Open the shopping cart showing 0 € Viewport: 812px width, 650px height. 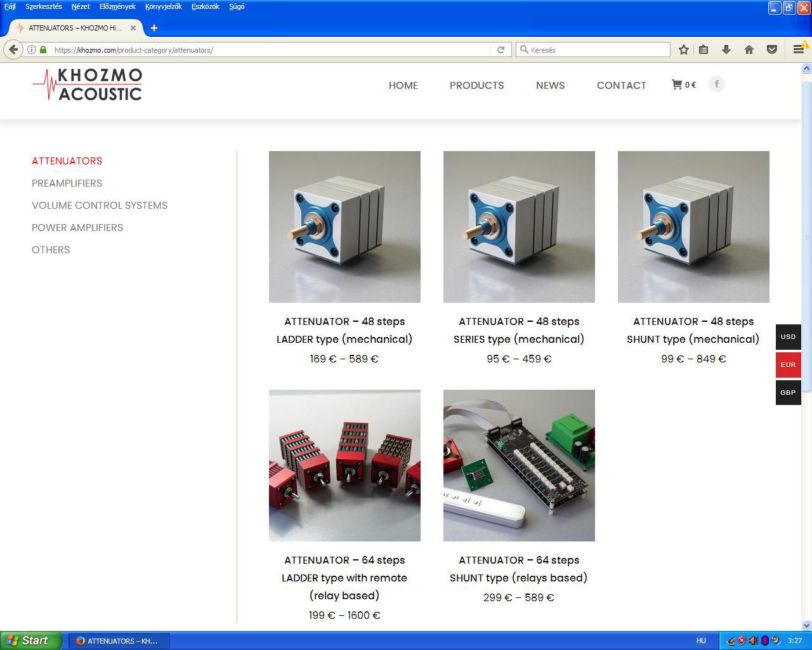click(684, 84)
